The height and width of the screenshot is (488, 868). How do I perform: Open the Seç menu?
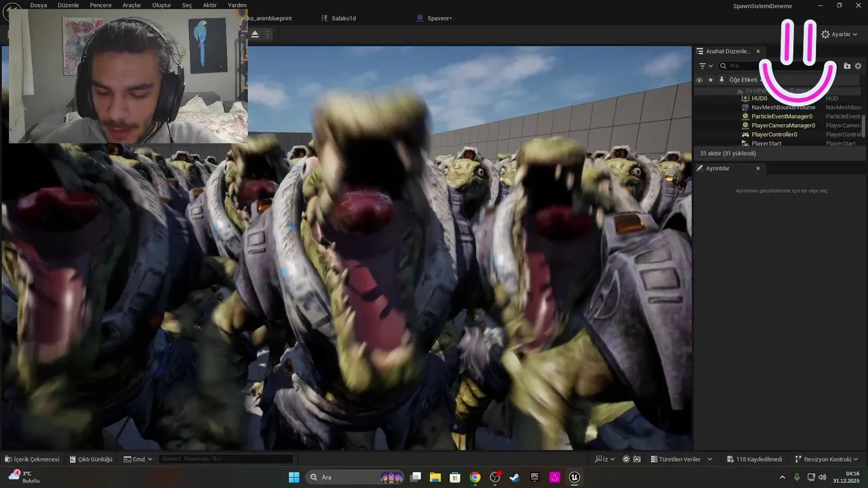click(x=187, y=5)
